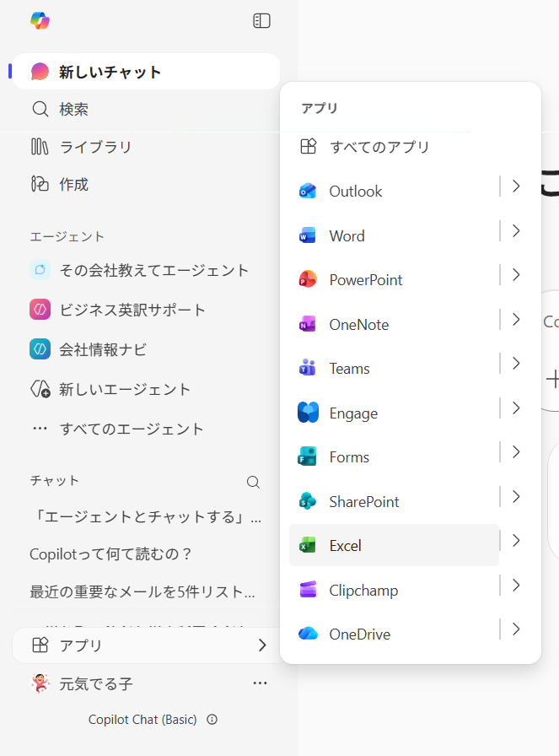The width and height of the screenshot is (559, 756).
Task: Expand the SharePoint submenu arrow
Action: 516,497
